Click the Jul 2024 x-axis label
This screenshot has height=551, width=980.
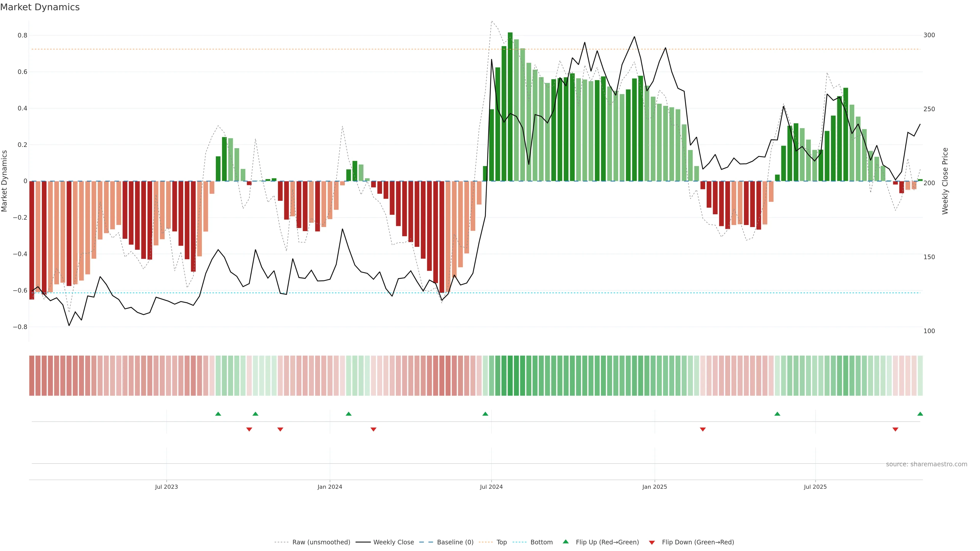pyautogui.click(x=491, y=487)
